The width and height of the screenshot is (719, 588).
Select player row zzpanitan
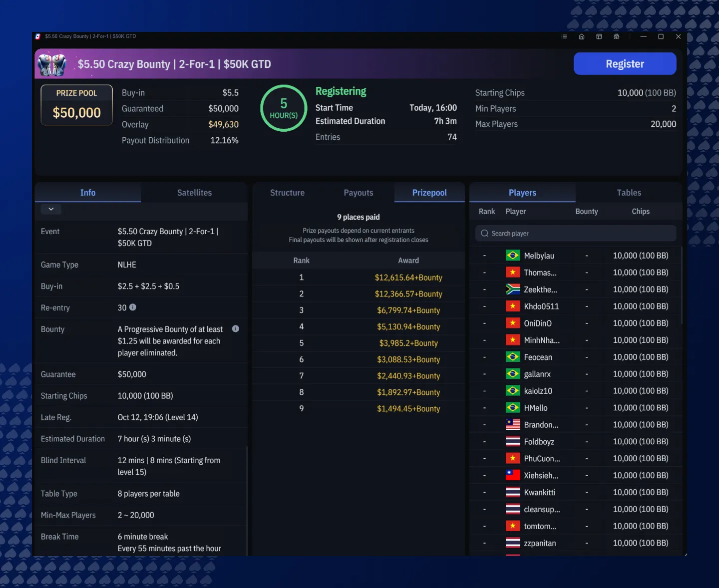pos(576,543)
